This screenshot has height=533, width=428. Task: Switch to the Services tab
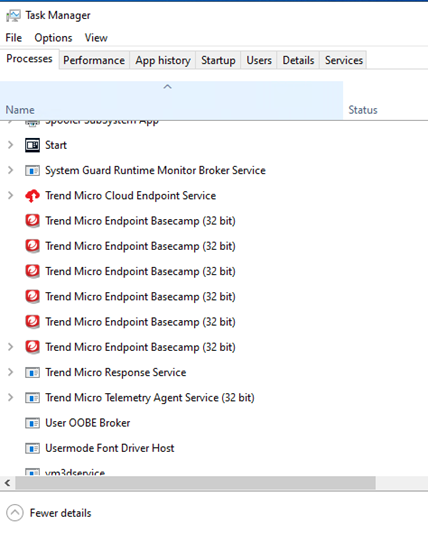point(344,61)
